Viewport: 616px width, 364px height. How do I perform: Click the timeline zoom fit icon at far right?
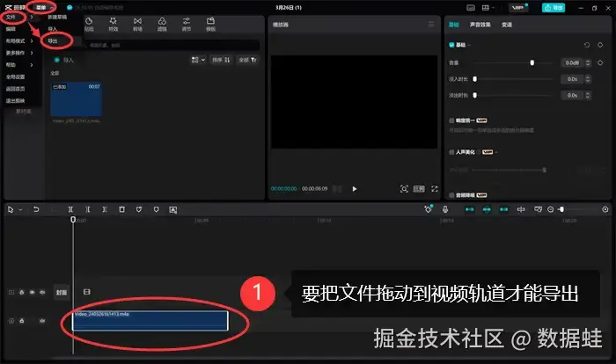coord(605,209)
